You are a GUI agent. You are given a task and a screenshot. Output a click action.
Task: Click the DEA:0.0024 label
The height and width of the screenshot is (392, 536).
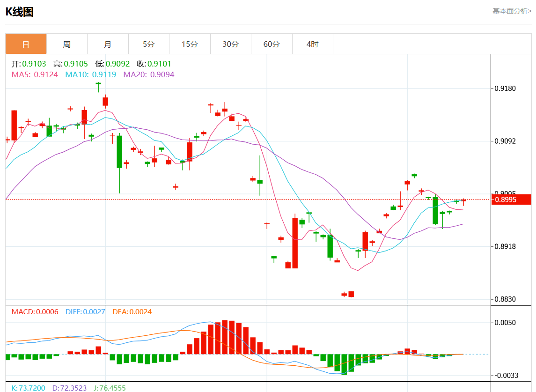click(132, 312)
